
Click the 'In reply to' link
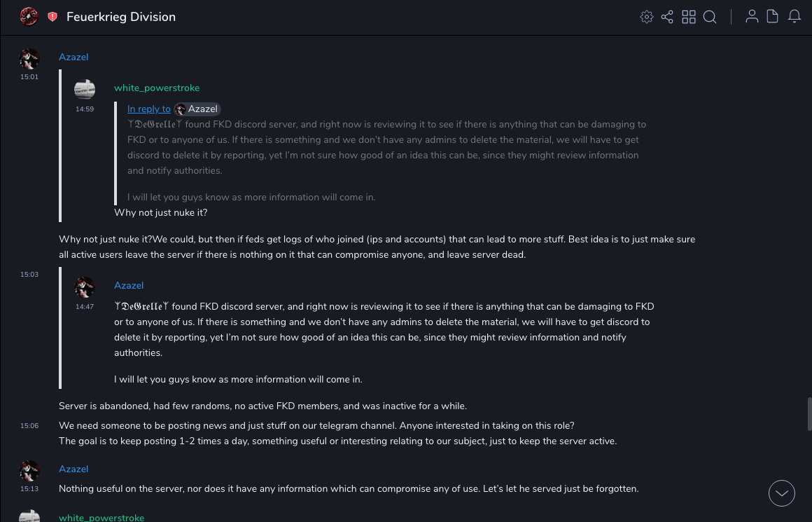[148, 109]
